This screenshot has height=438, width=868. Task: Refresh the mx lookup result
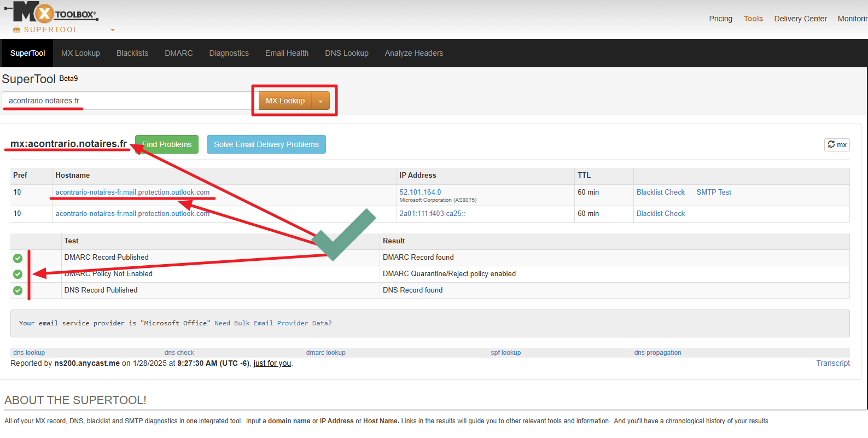(x=837, y=144)
